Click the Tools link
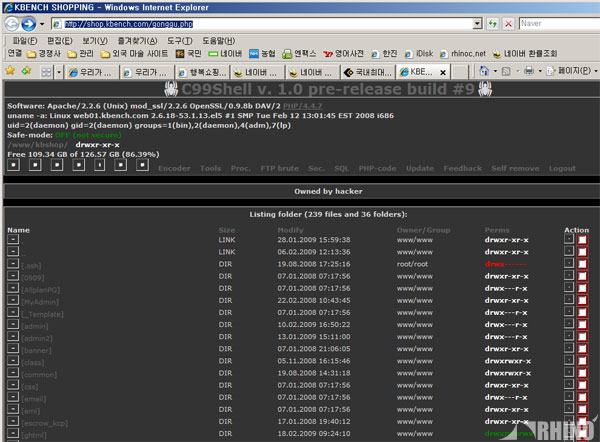Viewport: 600px width, 442px height. pos(210,168)
